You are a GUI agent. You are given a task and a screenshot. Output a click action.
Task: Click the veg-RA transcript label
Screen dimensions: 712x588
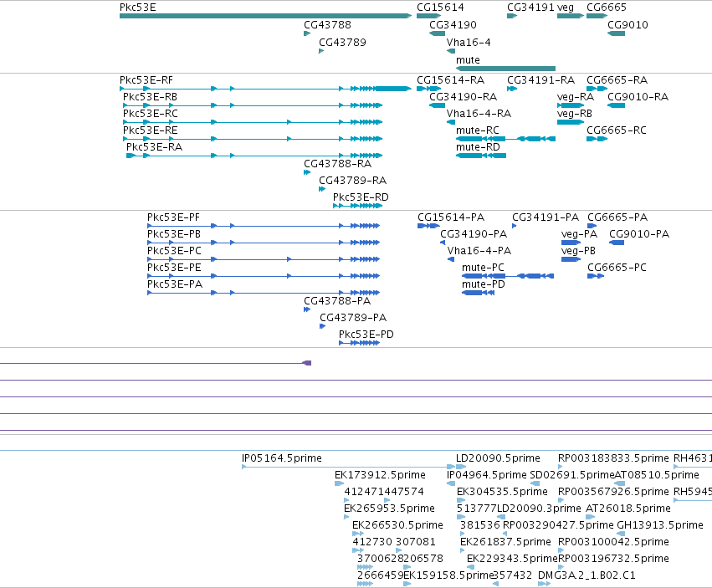pos(576,97)
